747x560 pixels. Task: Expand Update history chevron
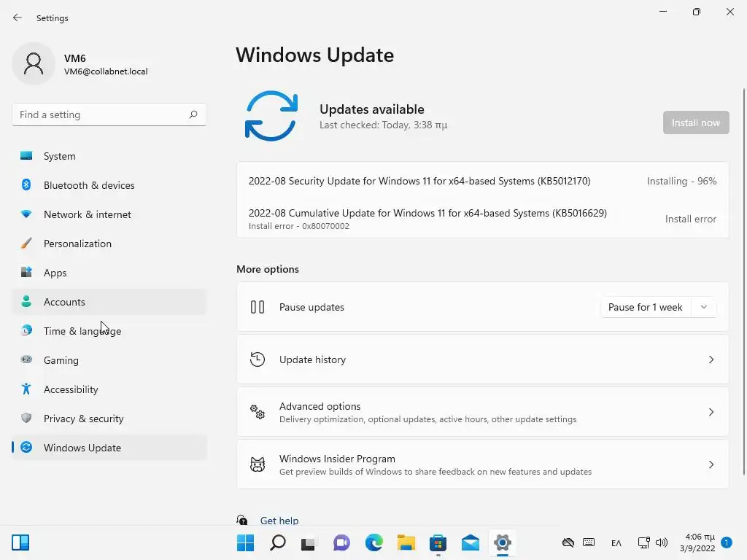click(711, 359)
